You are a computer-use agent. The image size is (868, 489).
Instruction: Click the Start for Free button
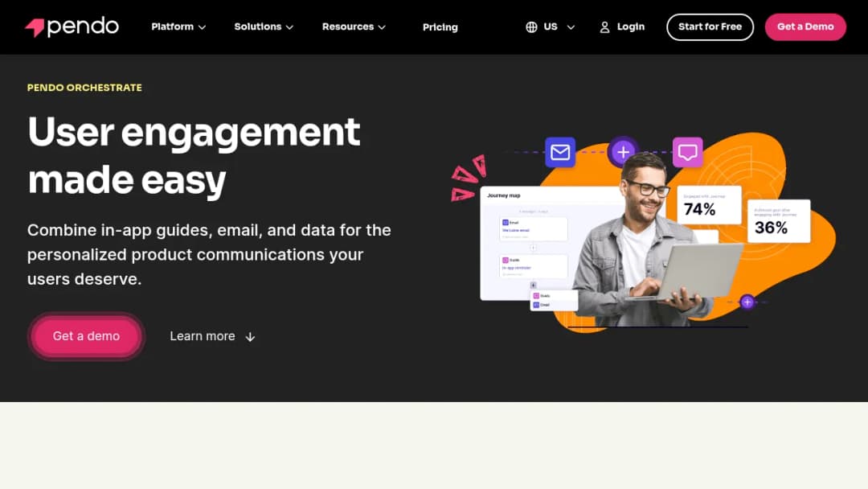(710, 27)
